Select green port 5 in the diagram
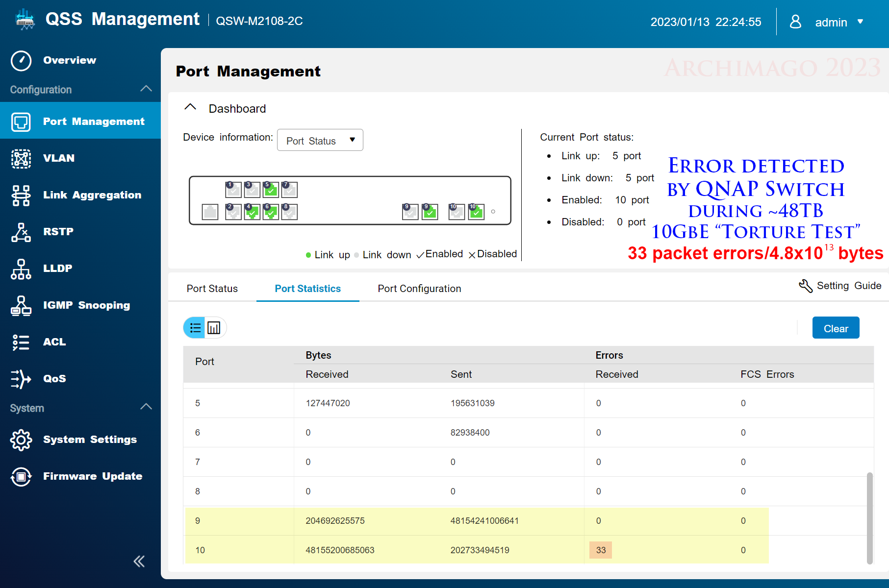This screenshot has height=588, width=889. (271, 189)
